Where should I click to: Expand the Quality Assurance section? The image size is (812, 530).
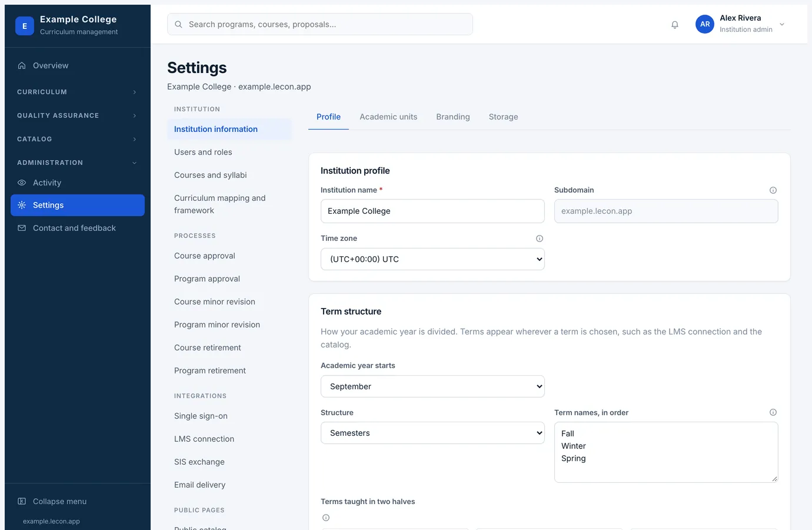click(x=78, y=115)
